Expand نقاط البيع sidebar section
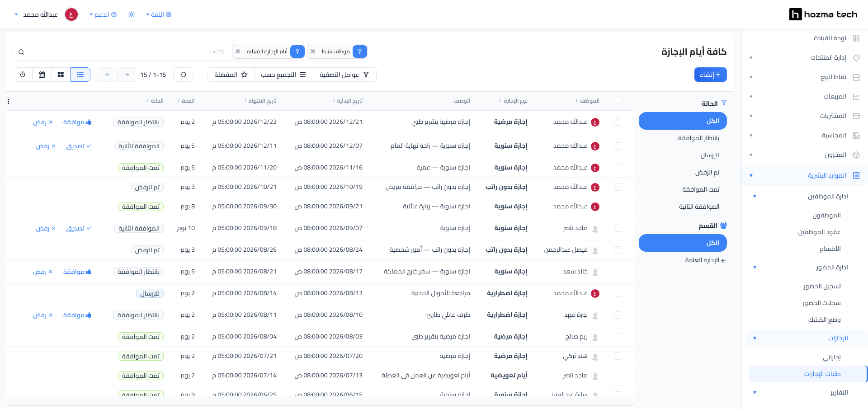868x409 pixels. point(805,77)
